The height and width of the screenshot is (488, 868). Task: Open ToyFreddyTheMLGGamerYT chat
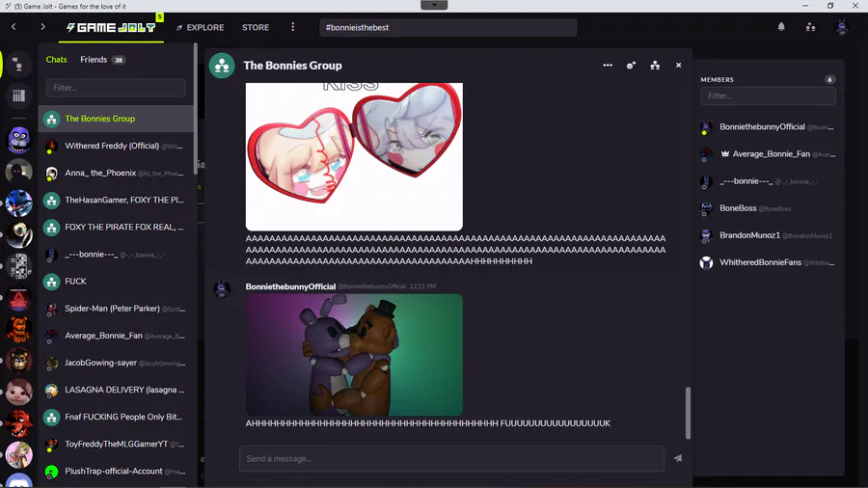pos(116,444)
